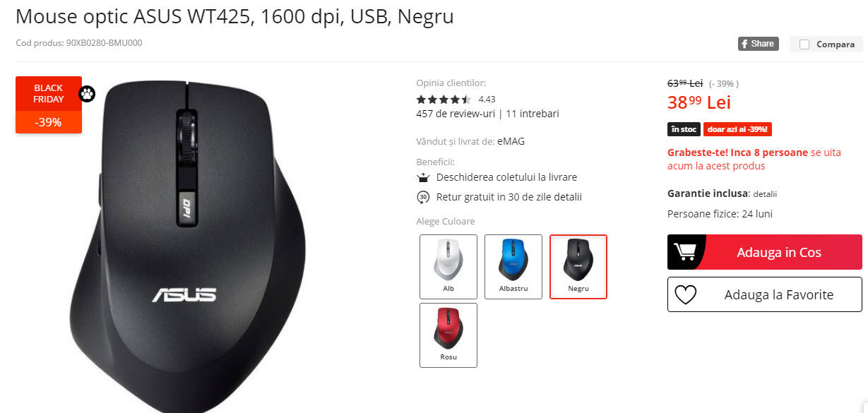
Task: Tick the Compara checkbox
Action: coord(804,44)
